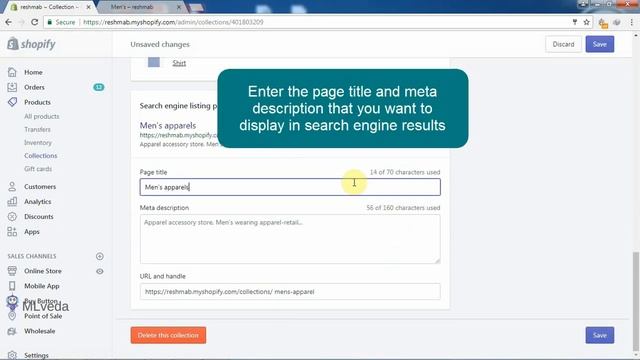The image size is (640, 360).
Task: Save changes using top Save button
Action: tap(600, 44)
